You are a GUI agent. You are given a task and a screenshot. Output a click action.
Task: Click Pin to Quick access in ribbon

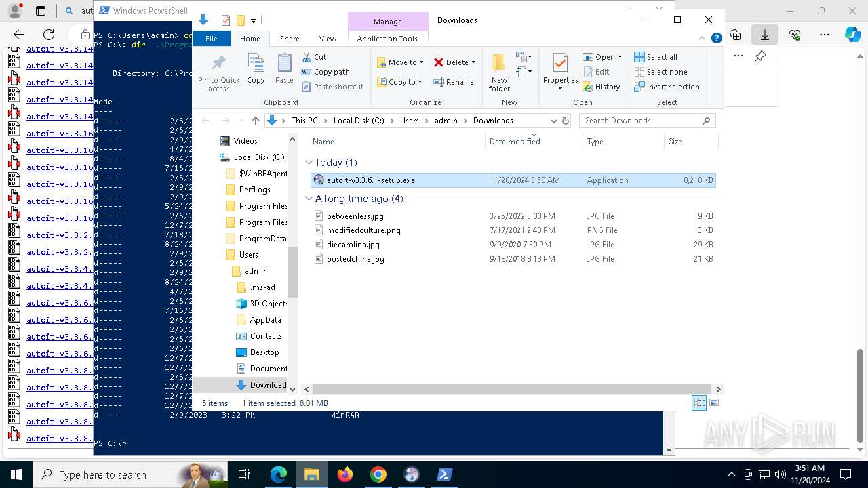[x=218, y=73]
